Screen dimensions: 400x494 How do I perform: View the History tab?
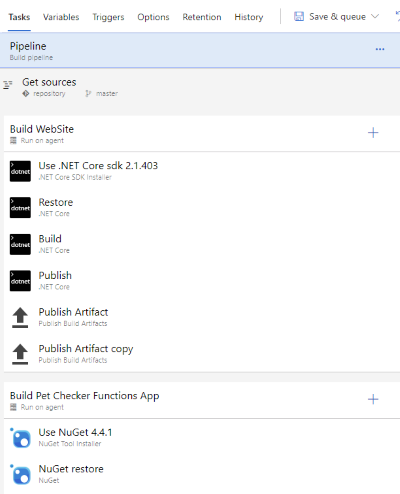[x=249, y=17]
